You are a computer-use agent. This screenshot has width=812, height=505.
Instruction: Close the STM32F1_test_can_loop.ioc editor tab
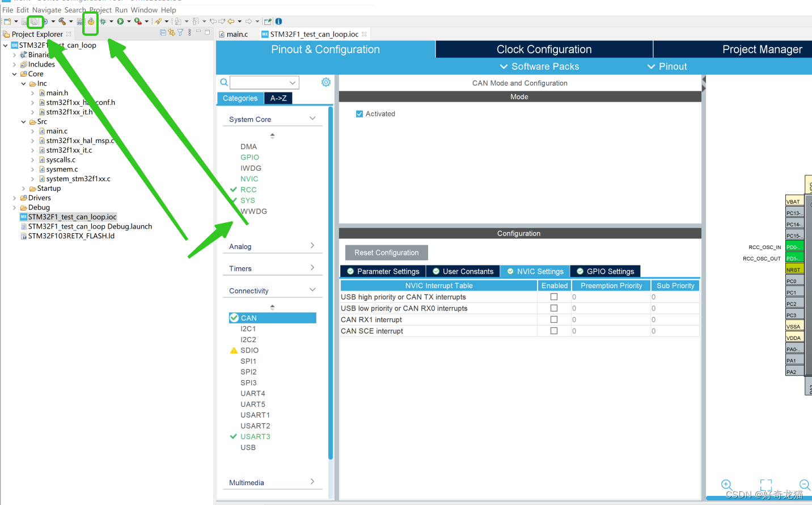[365, 34]
